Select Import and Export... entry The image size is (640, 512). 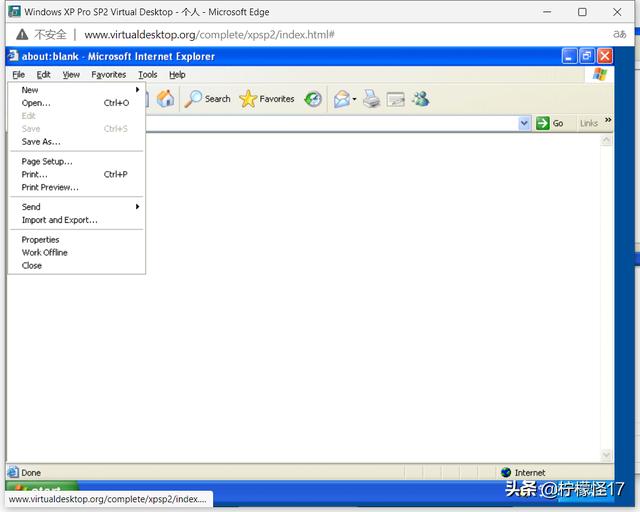coord(77,220)
